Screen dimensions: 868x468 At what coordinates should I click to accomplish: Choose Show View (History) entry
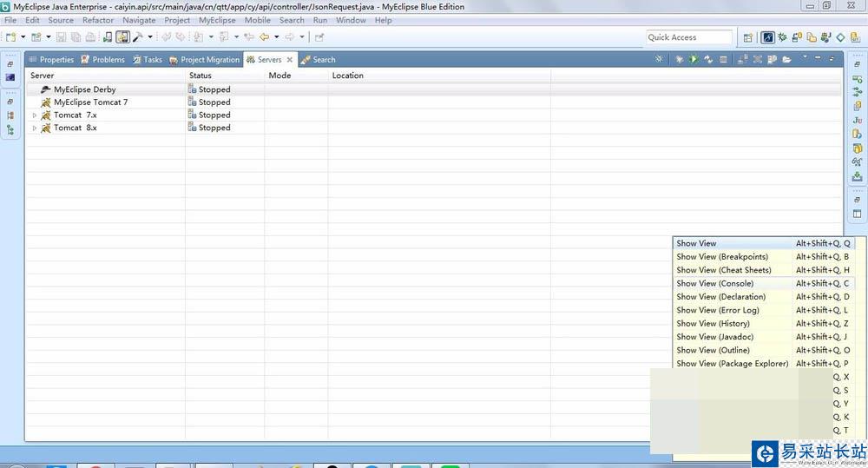click(763, 324)
